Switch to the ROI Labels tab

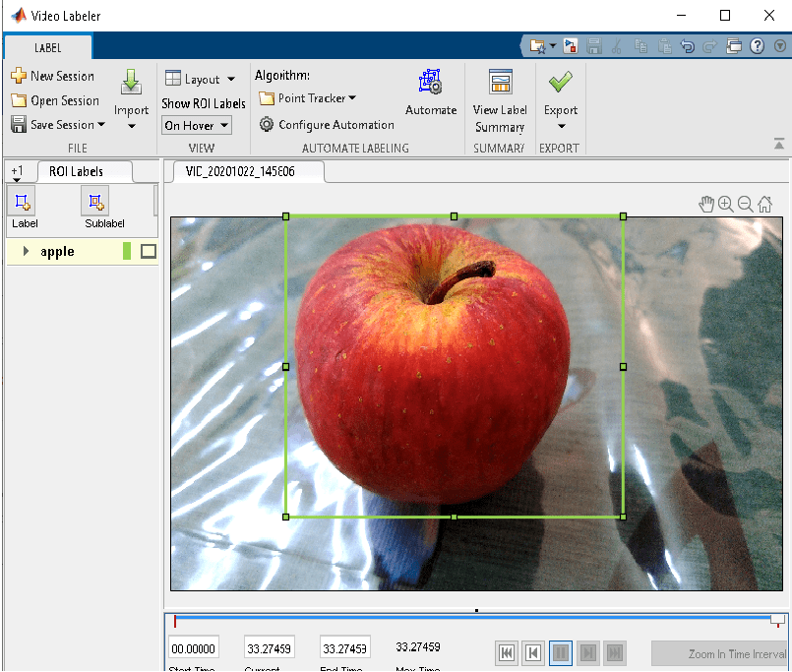click(76, 171)
